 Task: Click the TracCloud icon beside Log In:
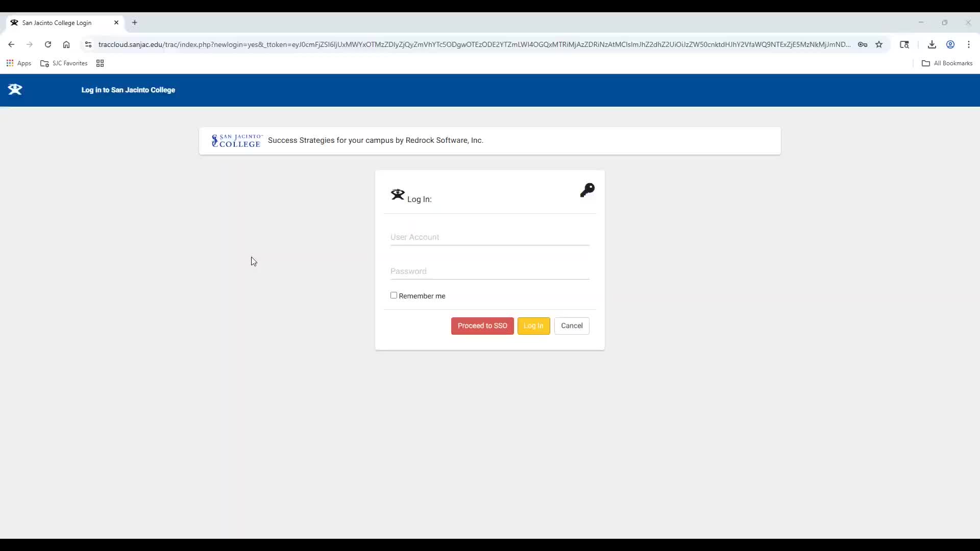[x=398, y=194]
